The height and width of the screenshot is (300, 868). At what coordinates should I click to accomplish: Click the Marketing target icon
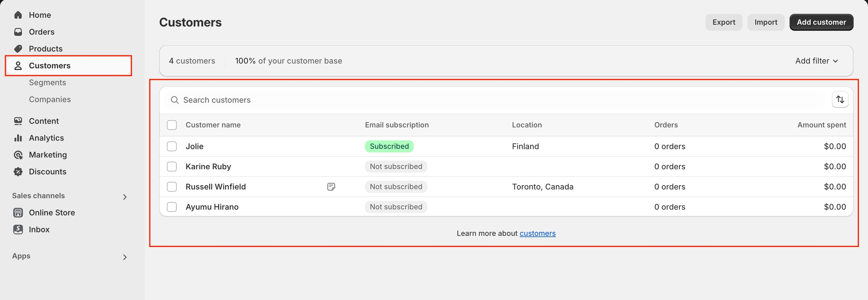pyautogui.click(x=18, y=155)
